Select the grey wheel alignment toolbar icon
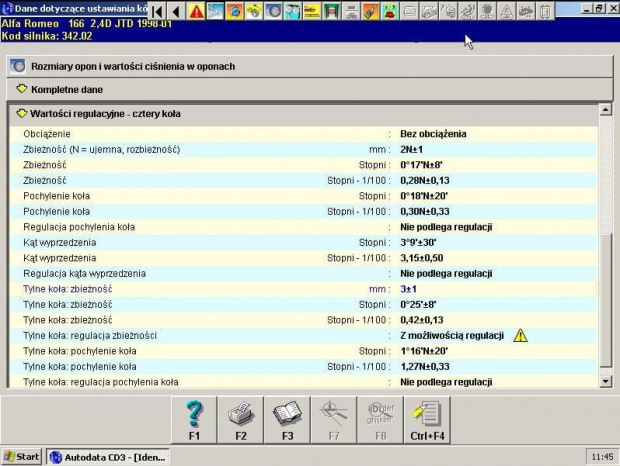This screenshot has height=466, width=620. [x=351, y=11]
